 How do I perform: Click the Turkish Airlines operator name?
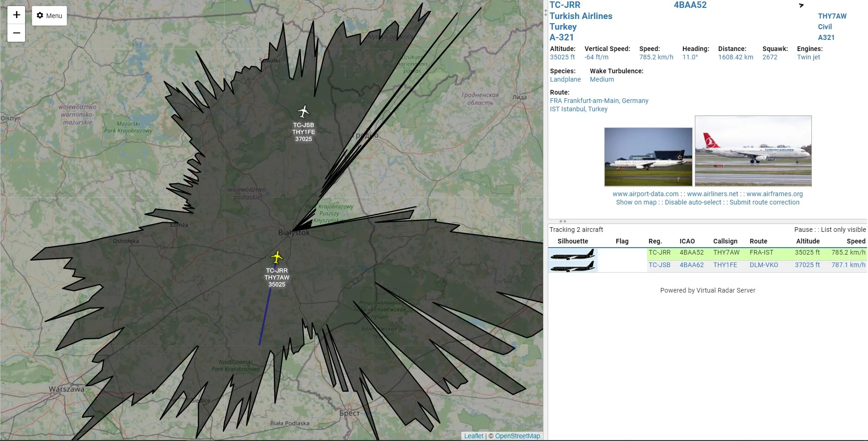581,16
